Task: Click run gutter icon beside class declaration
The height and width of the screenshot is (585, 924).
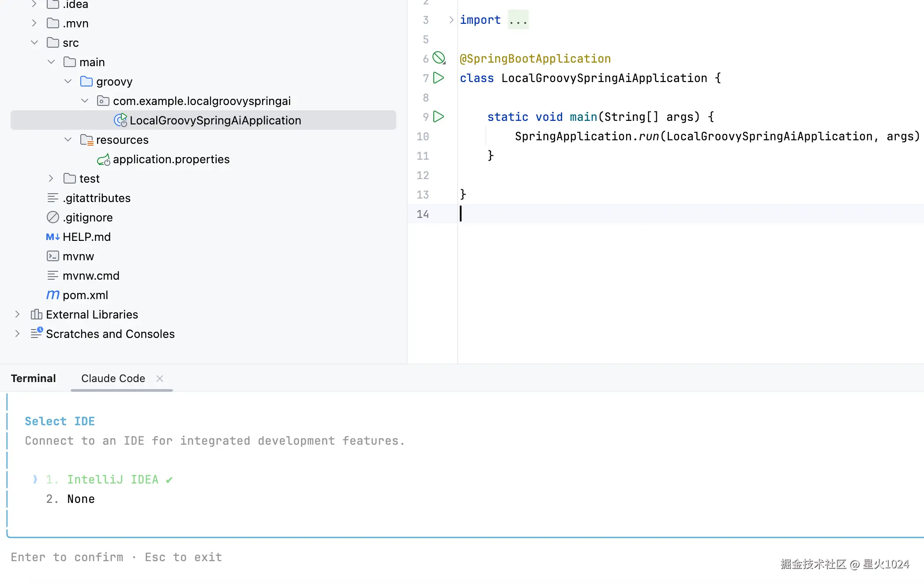Action: [438, 78]
